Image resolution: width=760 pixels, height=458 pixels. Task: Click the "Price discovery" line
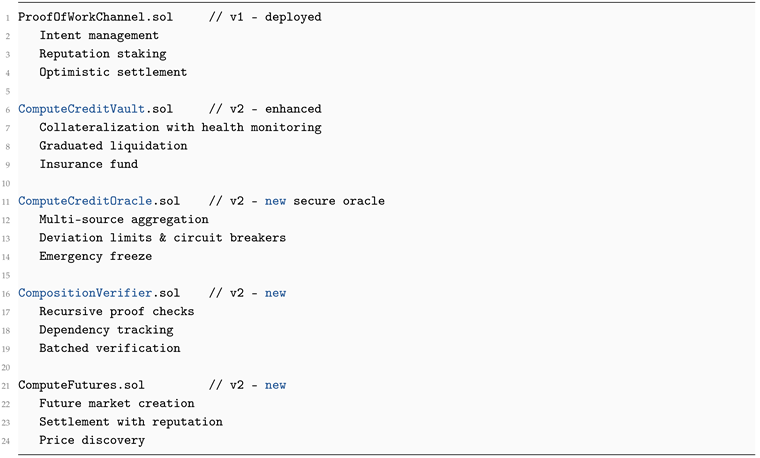92,440
